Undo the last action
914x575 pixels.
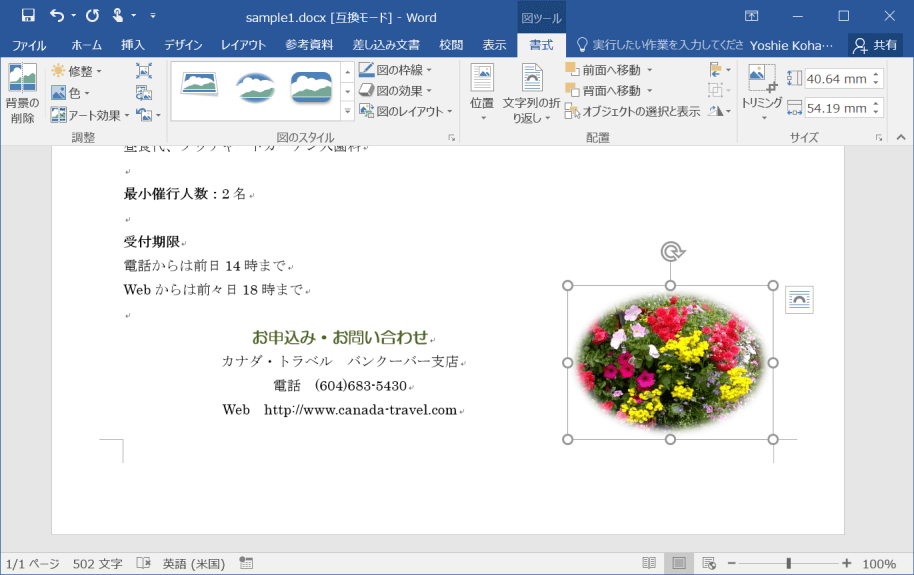(x=57, y=16)
